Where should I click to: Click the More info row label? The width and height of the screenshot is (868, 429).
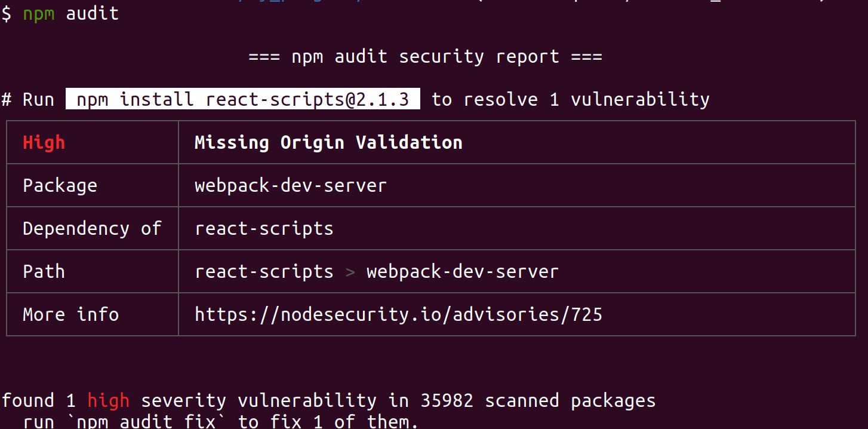tap(70, 314)
